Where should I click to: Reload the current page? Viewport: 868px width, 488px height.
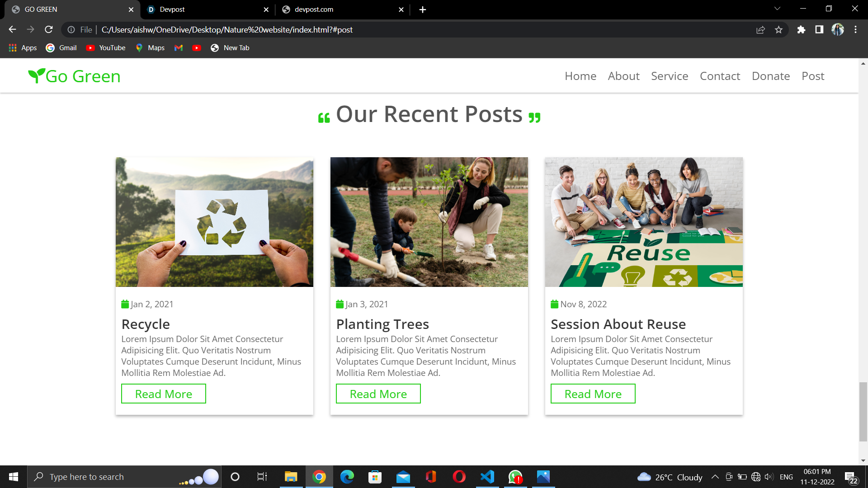(x=49, y=30)
